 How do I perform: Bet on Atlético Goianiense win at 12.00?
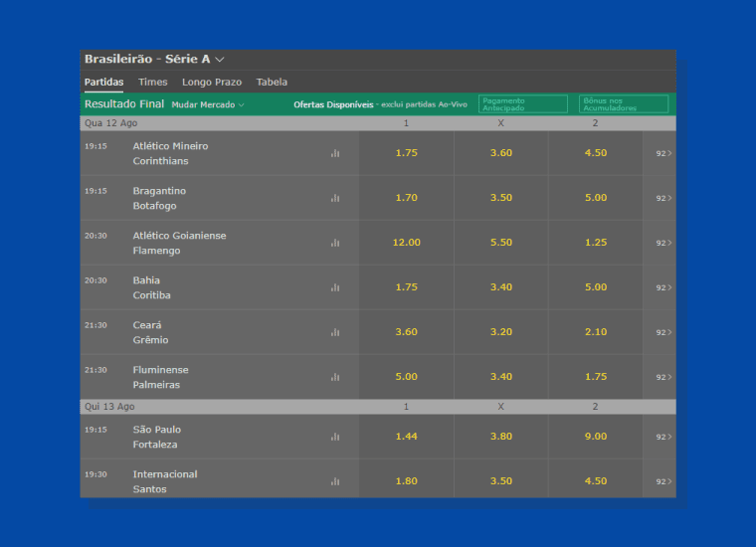[406, 243]
